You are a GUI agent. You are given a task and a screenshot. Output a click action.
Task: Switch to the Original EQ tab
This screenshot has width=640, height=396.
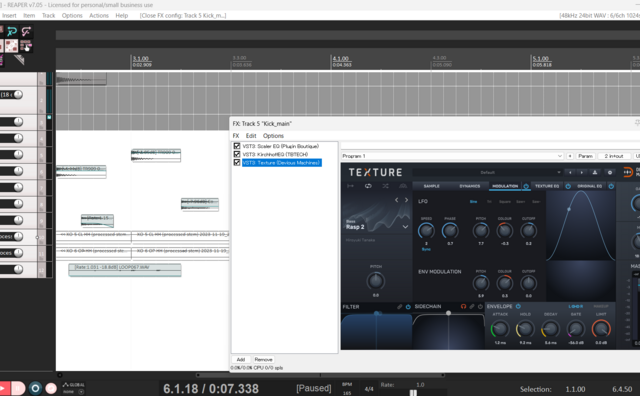[589, 186]
